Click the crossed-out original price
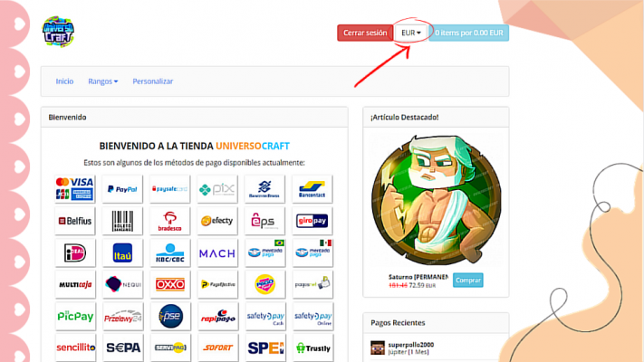 (398, 285)
